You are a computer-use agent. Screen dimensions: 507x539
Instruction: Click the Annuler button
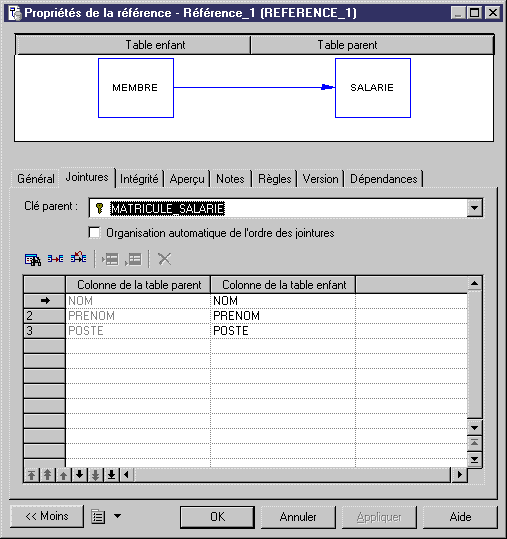(298, 517)
